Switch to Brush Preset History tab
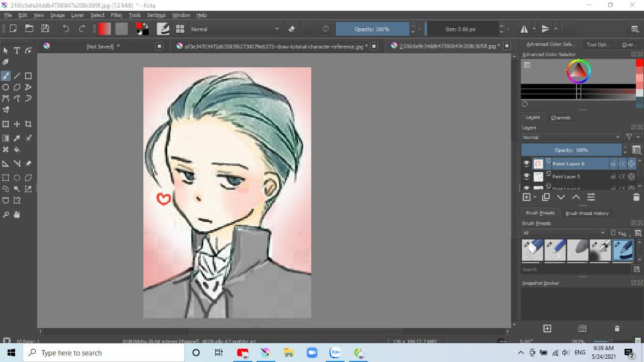 click(x=587, y=213)
